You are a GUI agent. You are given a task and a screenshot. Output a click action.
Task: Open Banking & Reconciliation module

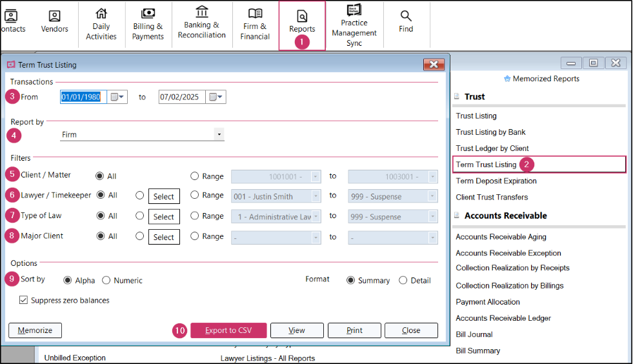(202, 23)
